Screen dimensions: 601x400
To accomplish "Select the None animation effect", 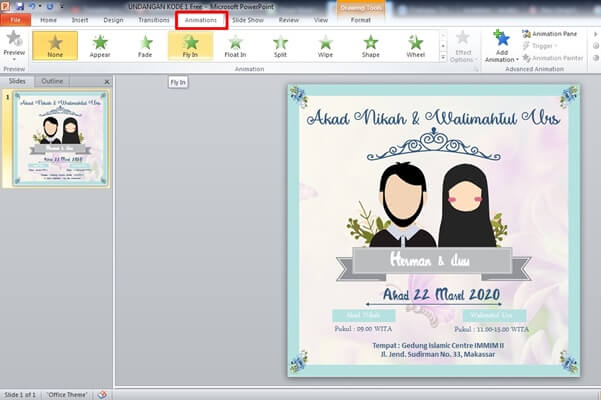I will coord(55,46).
